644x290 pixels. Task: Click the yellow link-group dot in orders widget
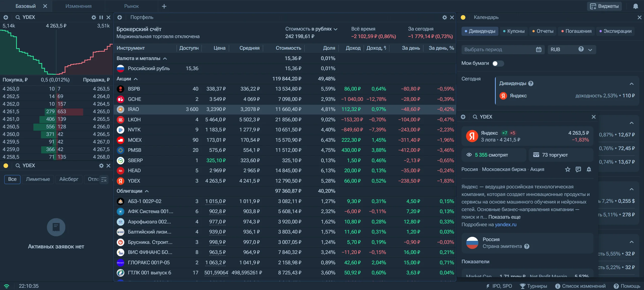6,166
